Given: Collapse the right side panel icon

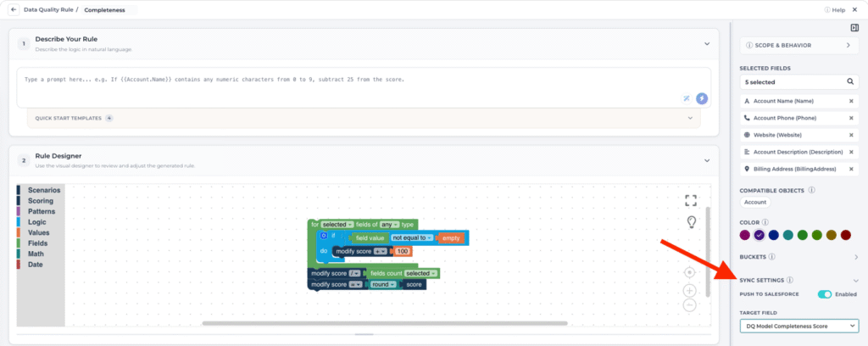Looking at the screenshot, I should pyautogui.click(x=854, y=28).
